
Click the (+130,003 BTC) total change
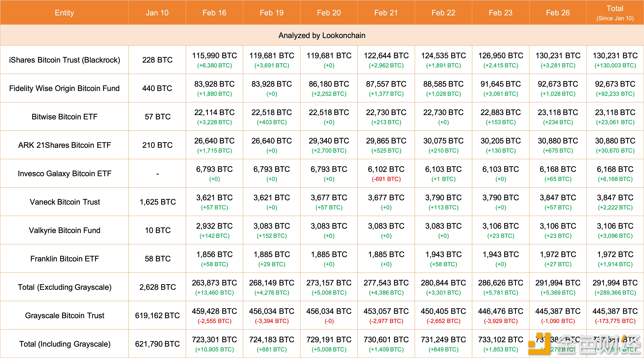pyautogui.click(x=615, y=65)
